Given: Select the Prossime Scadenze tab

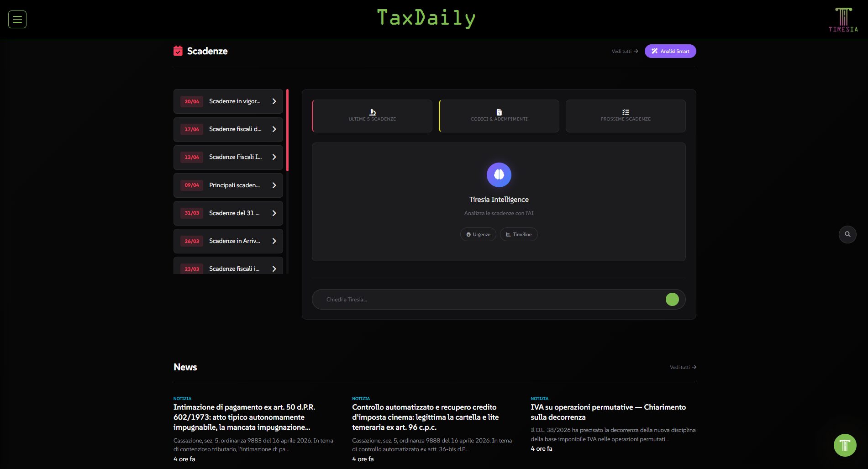Looking at the screenshot, I should pyautogui.click(x=626, y=116).
